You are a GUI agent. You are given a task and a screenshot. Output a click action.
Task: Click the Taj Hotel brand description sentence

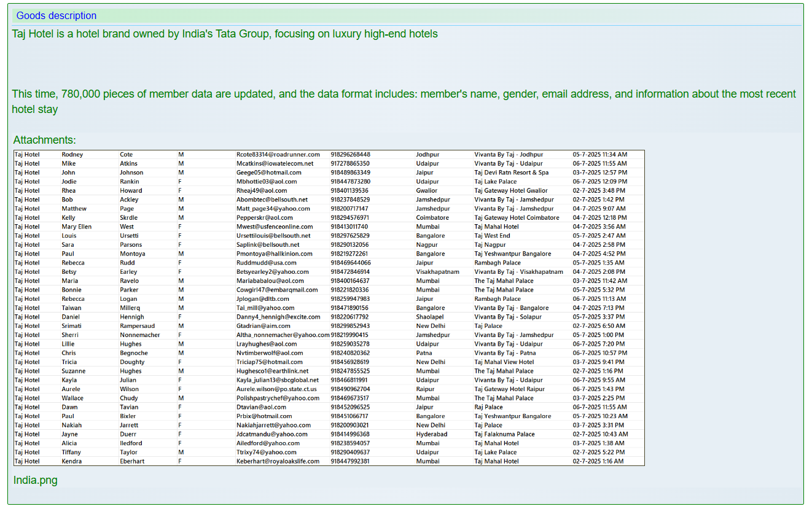click(x=225, y=34)
